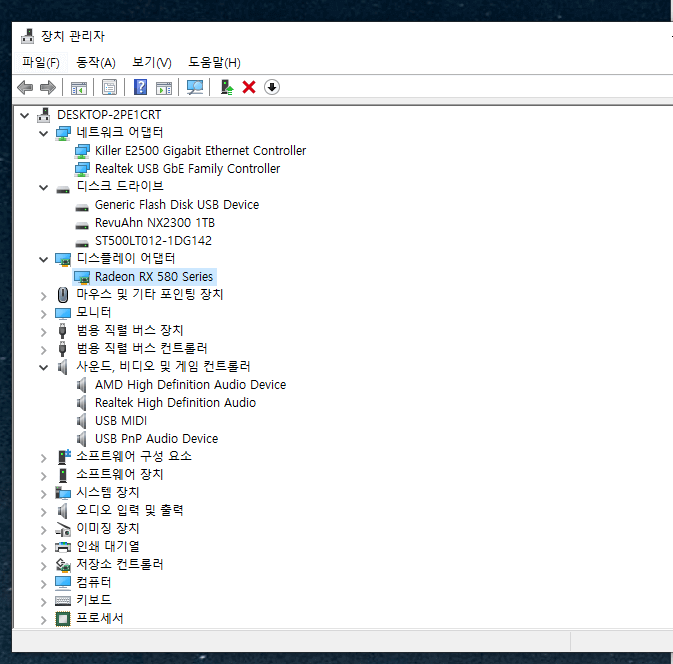Expand the 모니터 category
This screenshot has height=664, width=673.
43,314
